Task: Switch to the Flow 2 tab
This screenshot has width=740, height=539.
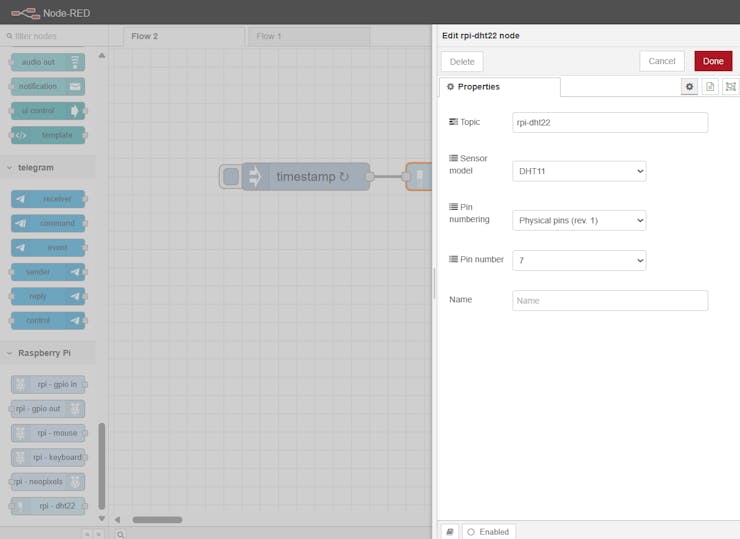Action: [x=146, y=36]
